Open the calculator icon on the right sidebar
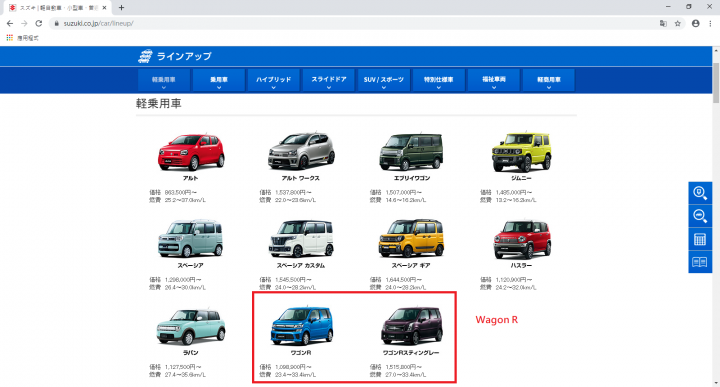720x387 pixels. tap(699, 239)
